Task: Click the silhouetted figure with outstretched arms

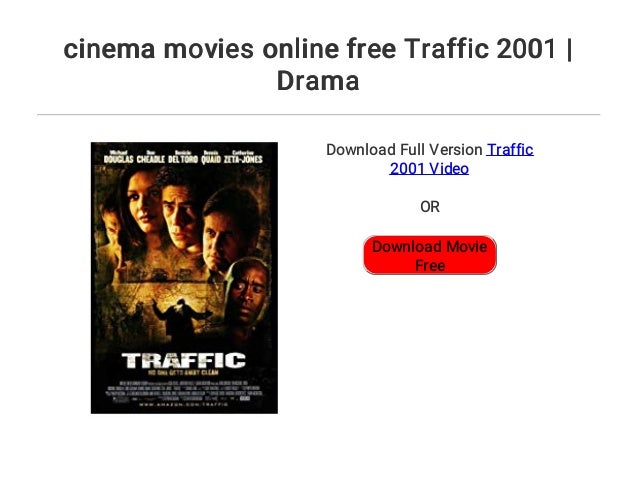Action: tap(180, 319)
